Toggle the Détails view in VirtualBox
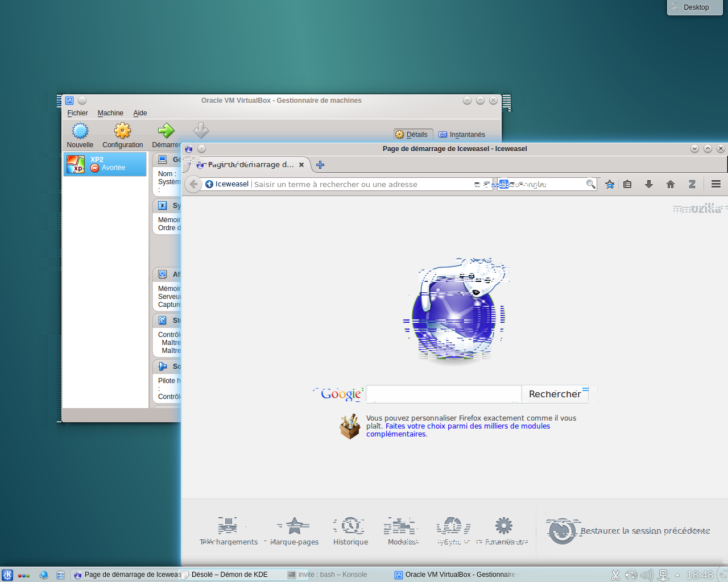The height and width of the screenshot is (582, 728). pyautogui.click(x=412, y=135)
